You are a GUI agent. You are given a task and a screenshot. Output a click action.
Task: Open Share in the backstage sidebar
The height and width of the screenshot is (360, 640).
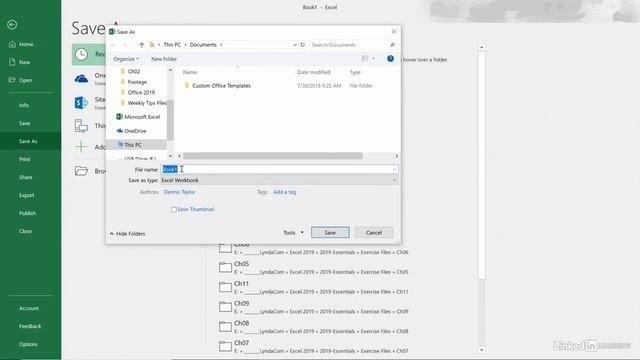(x=25, y=177)
